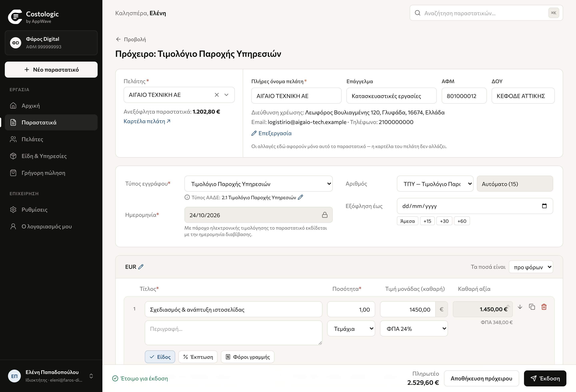Click the lock icon in the date field
The width and height of the screenshot is (576, 392).
[x=325, y=215]
